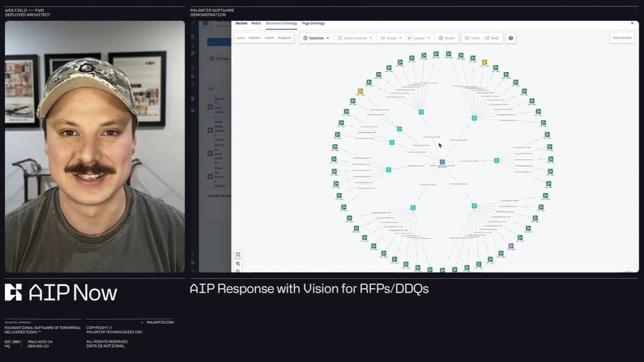Click the Delete button
This screenshot has width=644, height=362.
[x=447, y=38]
